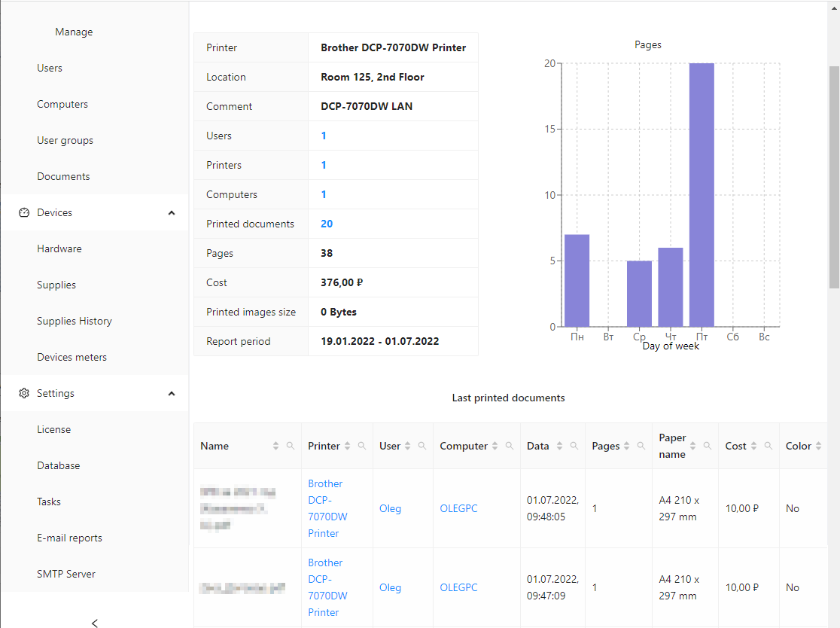Click the Devices gauge icon in sidebar
This screenshot has width=840, height=628.
[x=24, y=213]
